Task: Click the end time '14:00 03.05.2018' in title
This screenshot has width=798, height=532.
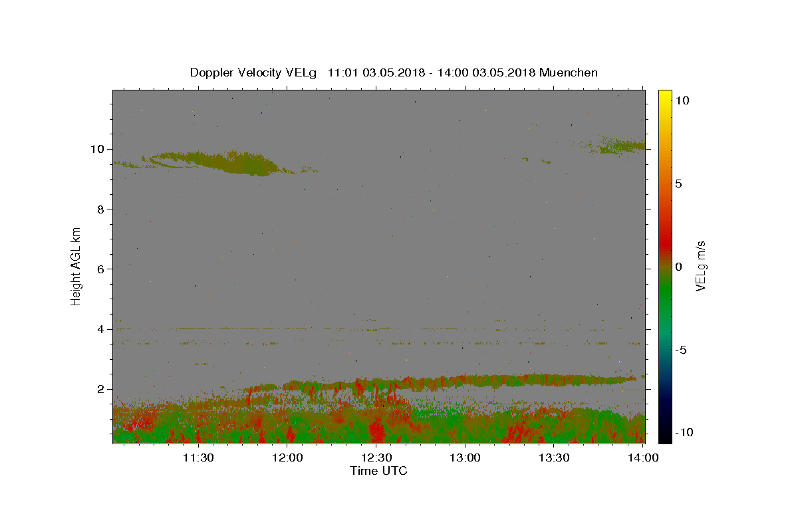Action: [x=485, y=72]
